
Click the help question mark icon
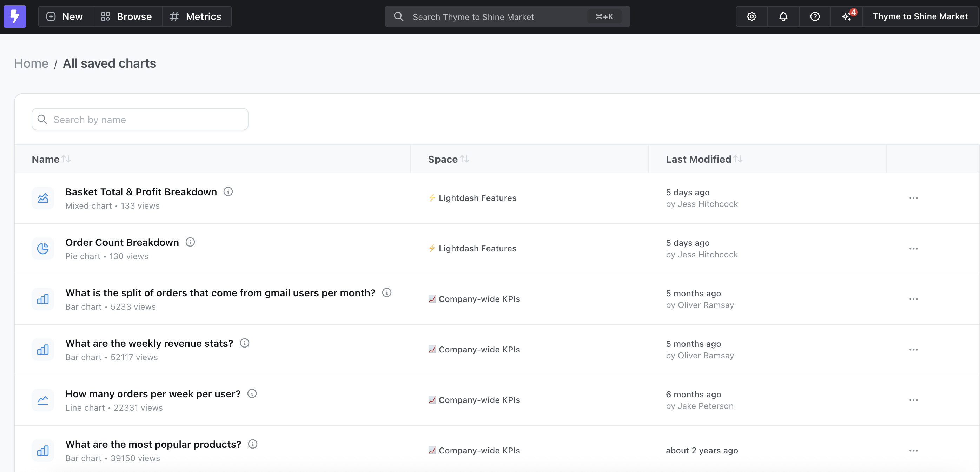(815, 16)
